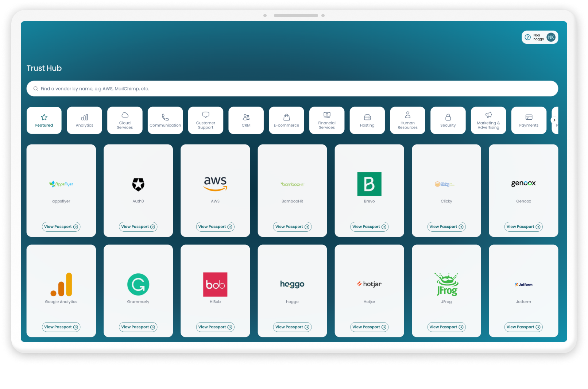Show more categories with the right chevron

click(x=554, y=120)
